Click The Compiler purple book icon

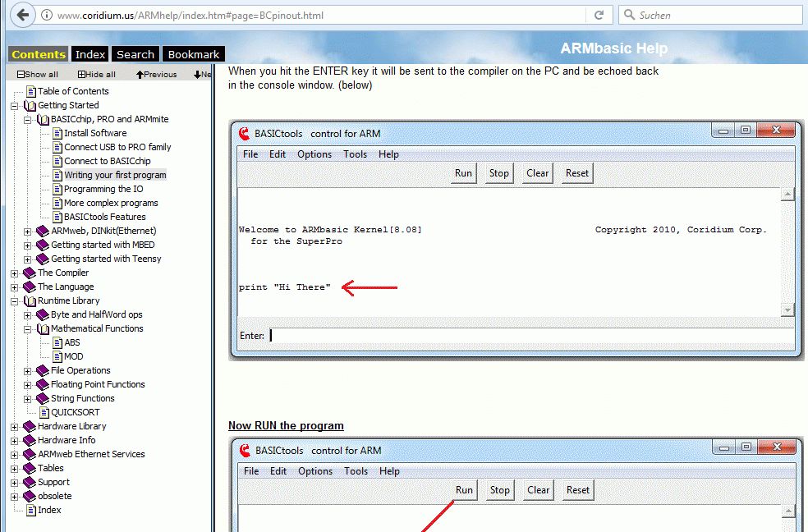click(x=30, y=273)
